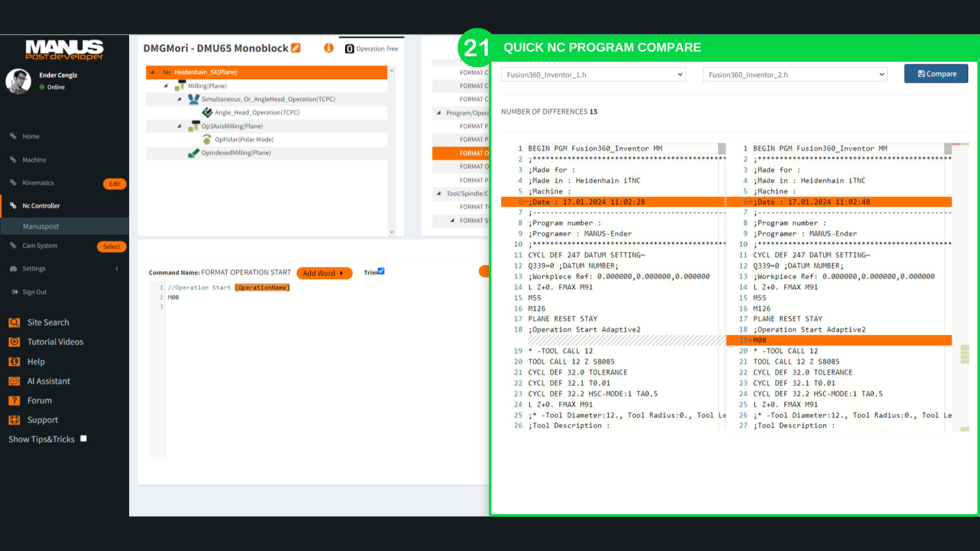980x551 pixels.
Task: Open the Fusion360_Inventor_1.h file dropdown
Action: 593,74
